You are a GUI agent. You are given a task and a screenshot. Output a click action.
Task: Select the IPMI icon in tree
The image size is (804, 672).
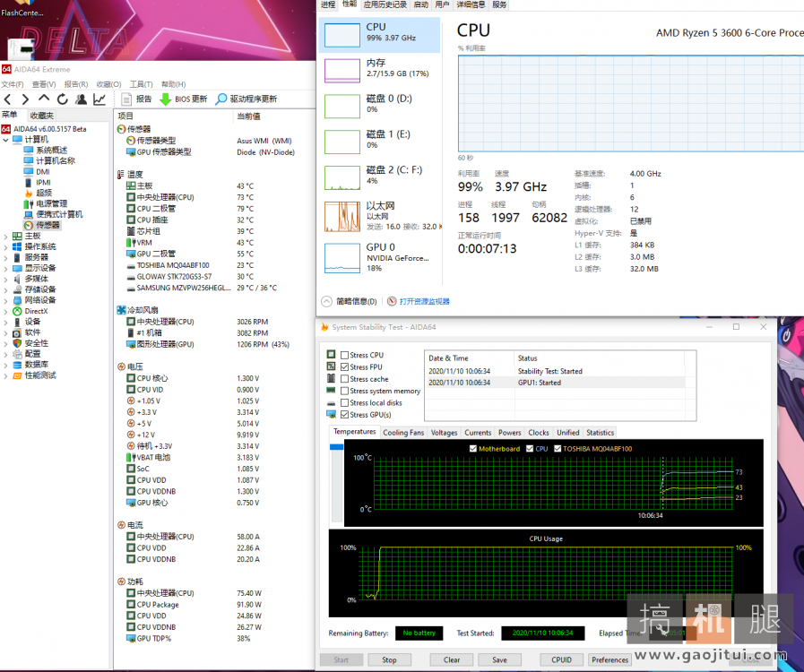(x=29, y=183)
